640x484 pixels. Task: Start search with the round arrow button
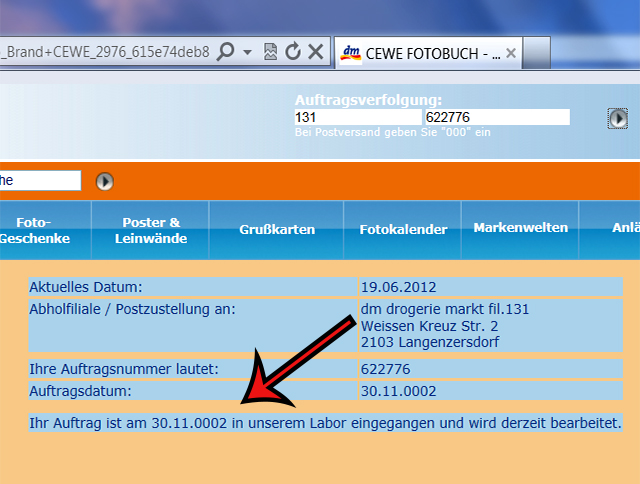pyautogui.click(x=104, y=181)
